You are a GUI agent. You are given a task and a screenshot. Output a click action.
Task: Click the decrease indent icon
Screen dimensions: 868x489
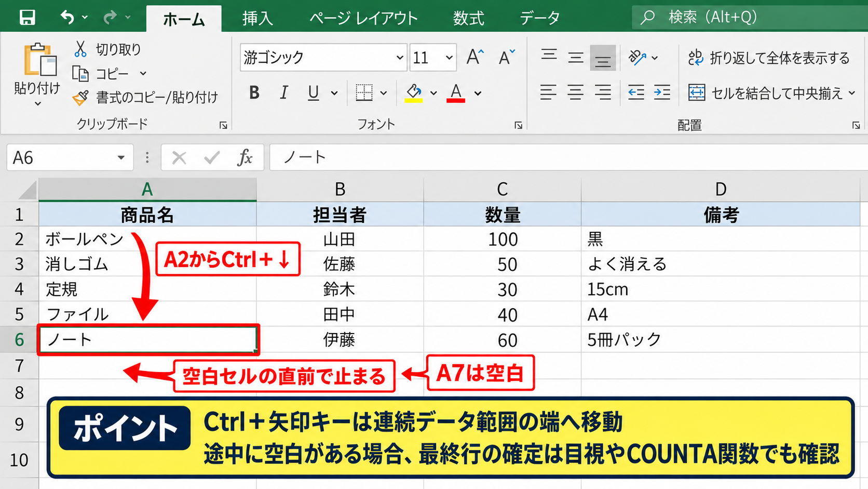tap(635, 92)
